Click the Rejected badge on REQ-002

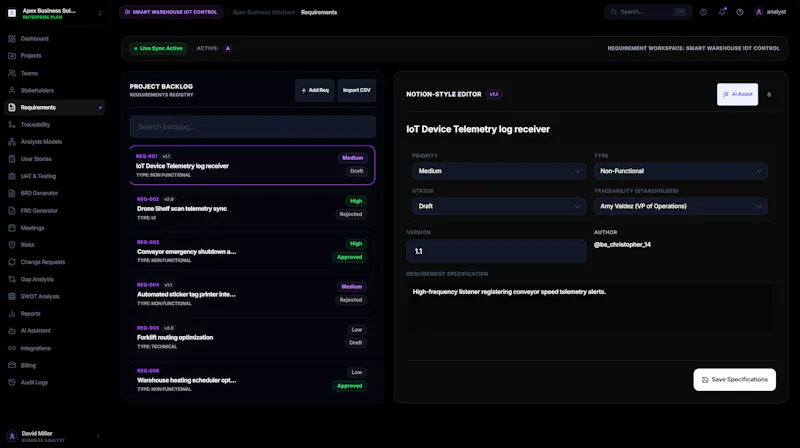click(351, 214)
